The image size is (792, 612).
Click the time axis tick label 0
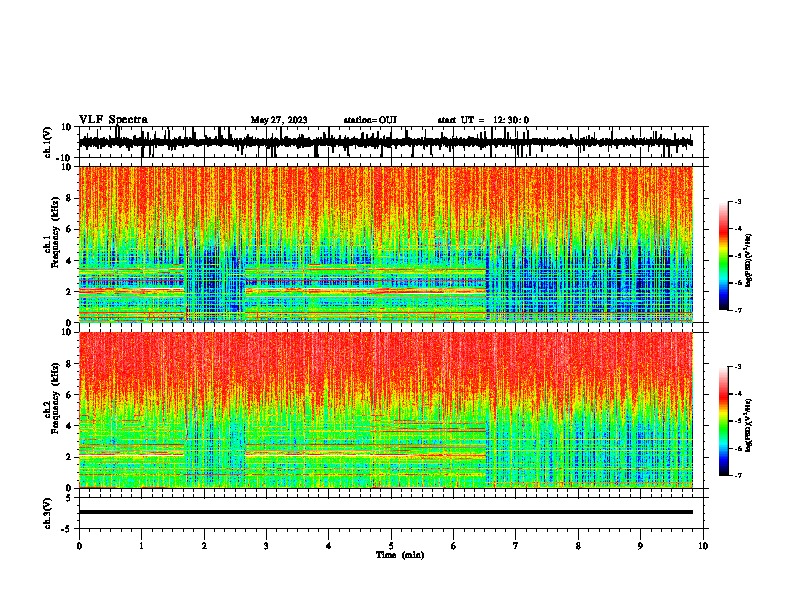pos(79,546)
